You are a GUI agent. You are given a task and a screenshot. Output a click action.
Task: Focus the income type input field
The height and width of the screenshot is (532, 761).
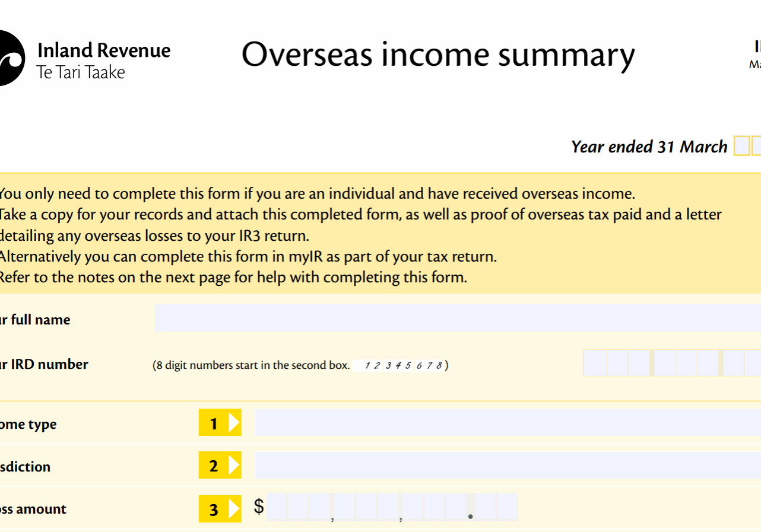click(x=508, y=423)
